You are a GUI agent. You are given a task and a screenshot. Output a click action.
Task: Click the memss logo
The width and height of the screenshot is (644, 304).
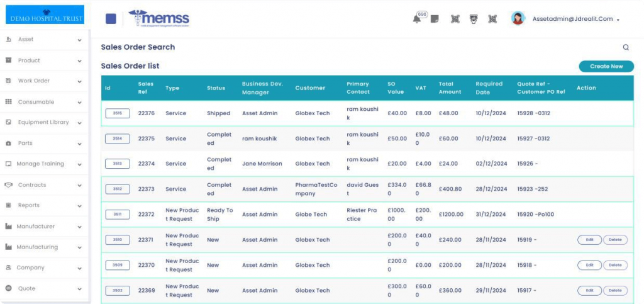click(x=159, y=18)
